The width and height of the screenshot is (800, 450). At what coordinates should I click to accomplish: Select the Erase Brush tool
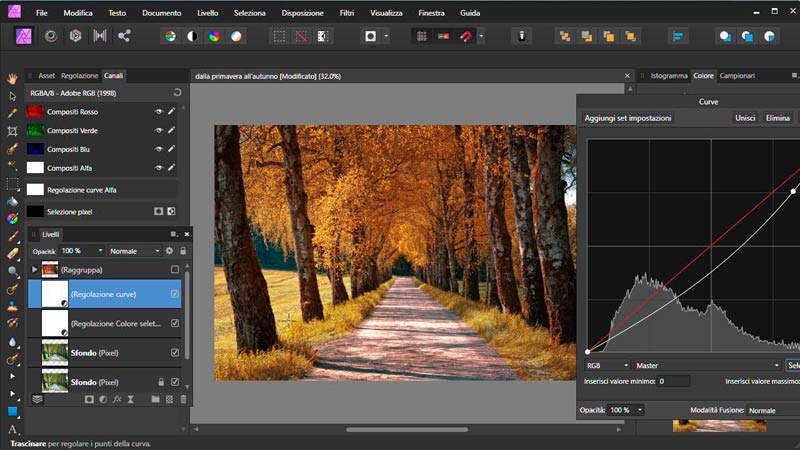click(12, 254)
